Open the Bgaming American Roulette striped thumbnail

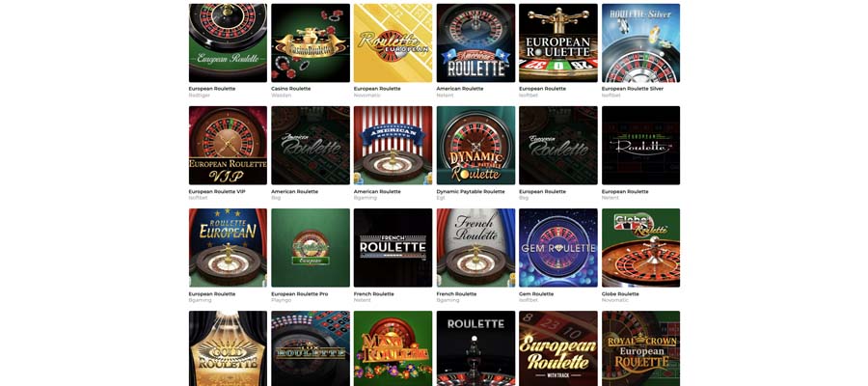coord(393,145)
